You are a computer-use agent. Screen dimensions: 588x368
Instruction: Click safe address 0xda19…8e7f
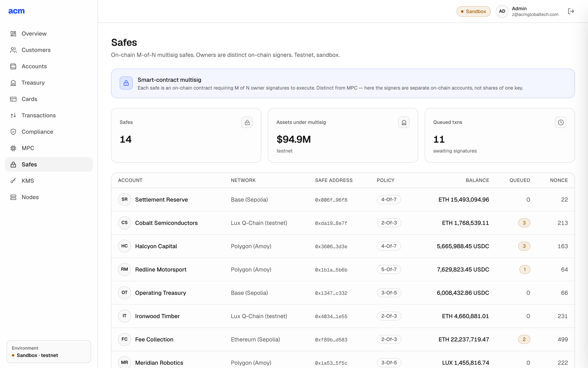(331, 223)
